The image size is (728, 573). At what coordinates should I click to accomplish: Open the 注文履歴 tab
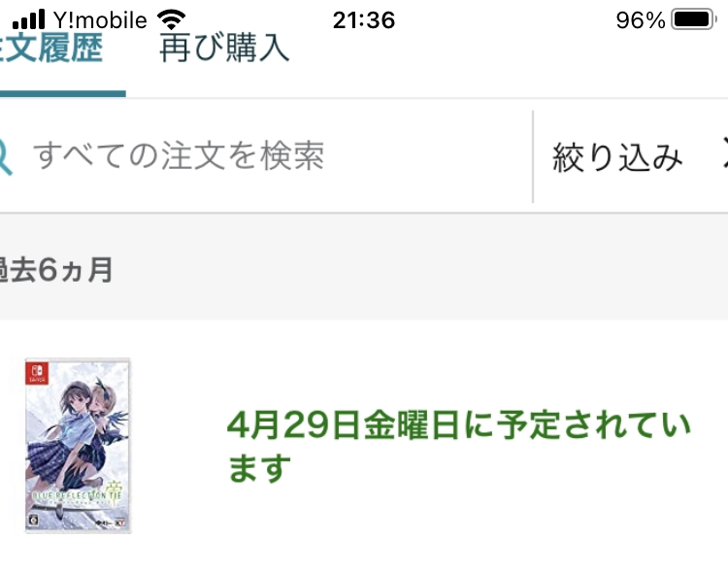coord(51,49)
